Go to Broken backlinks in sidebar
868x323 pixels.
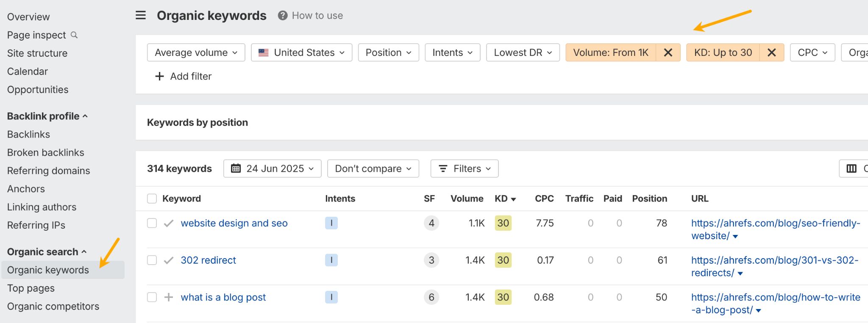pos(46,152)
